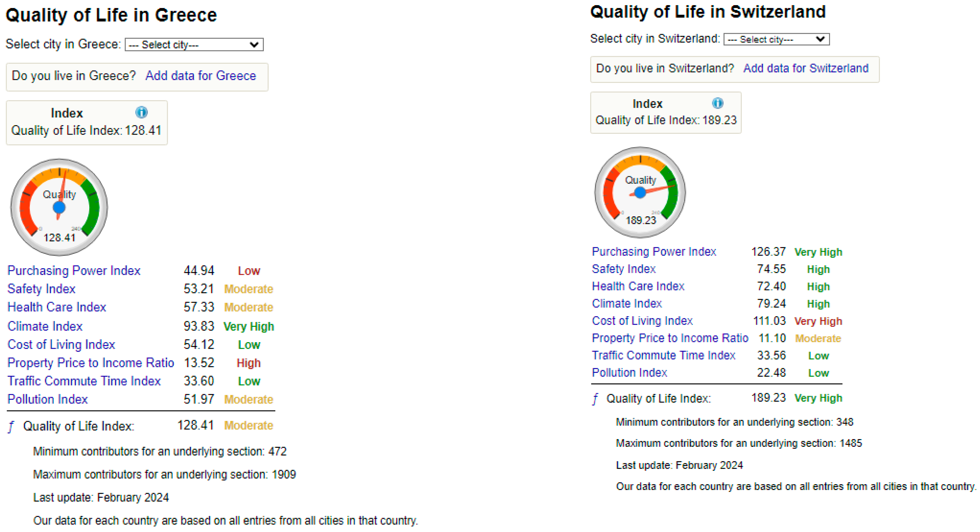Open the Select city in Switzerland dropdown
The image size is (980, 532).
(x=777, y=40)
